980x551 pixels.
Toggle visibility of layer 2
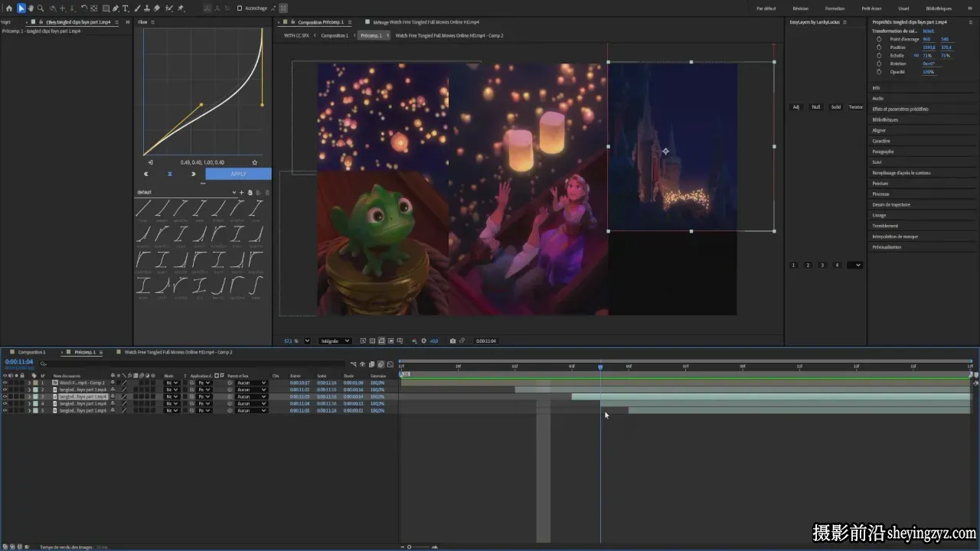pos(5,390)
